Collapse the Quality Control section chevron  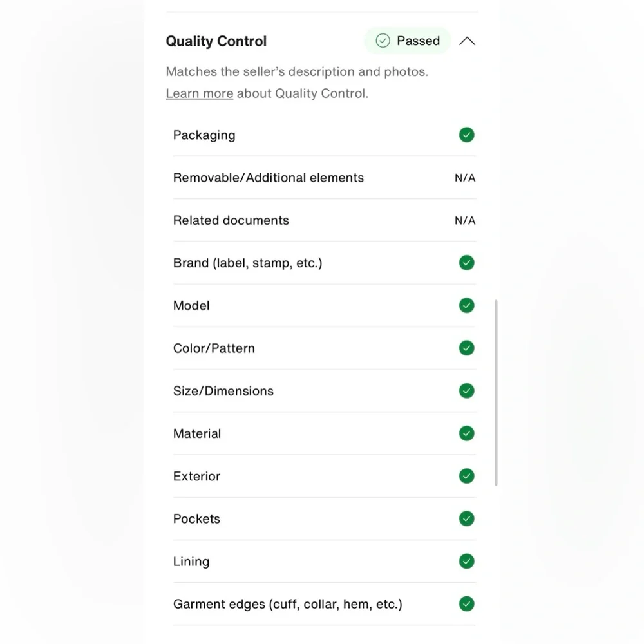pos(468,41)
